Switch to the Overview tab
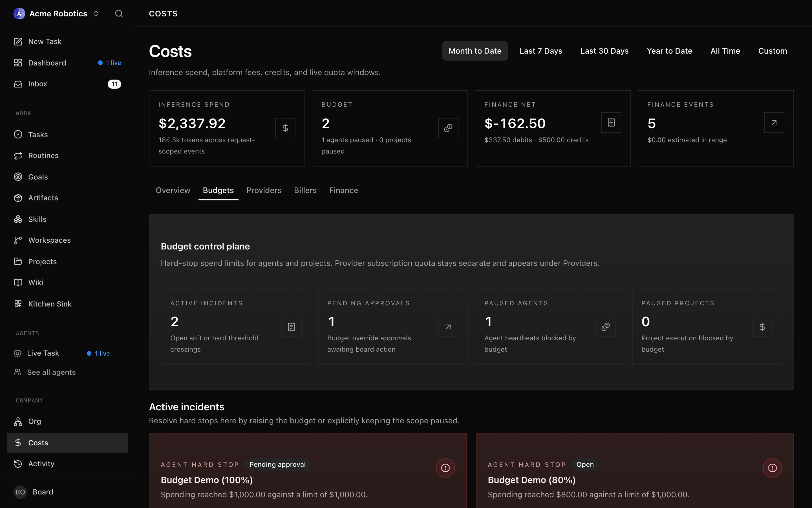Image resolution: width=812 pixels, height=508 pixels. (173, 190)
